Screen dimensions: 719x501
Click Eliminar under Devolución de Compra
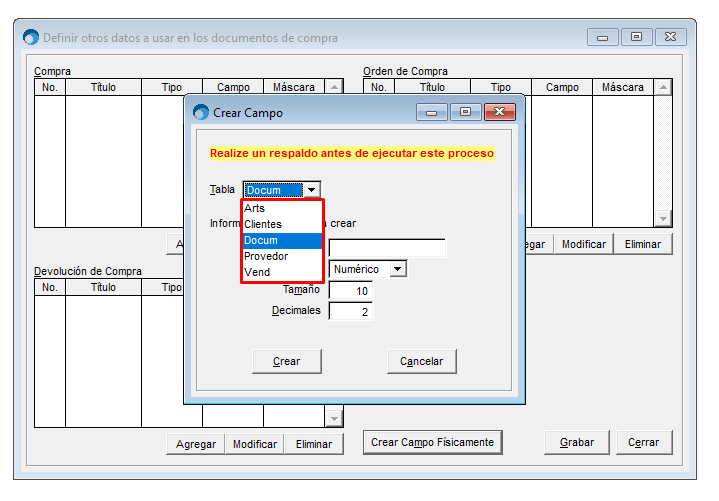coord(314,444)
